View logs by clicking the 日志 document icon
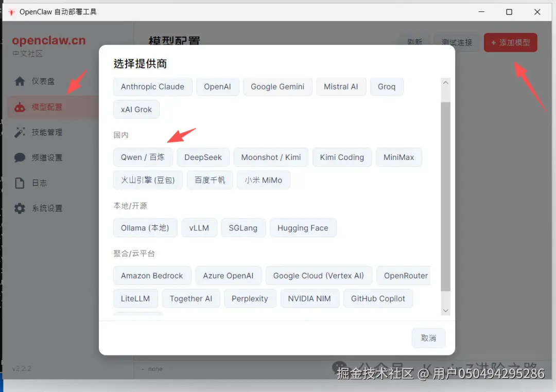 [19, 183]
